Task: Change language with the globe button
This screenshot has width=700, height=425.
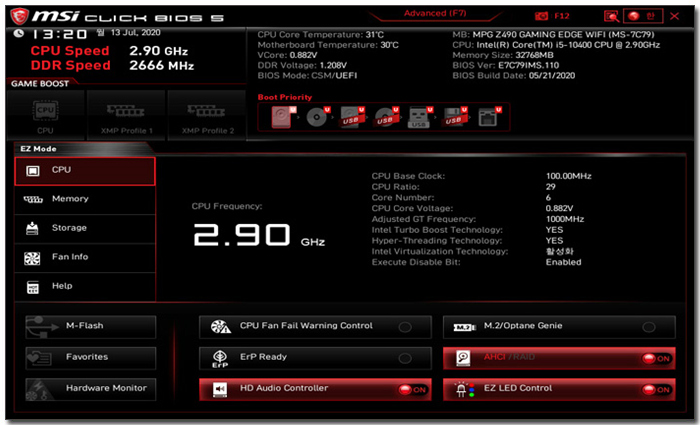Action: click(643, 17)
